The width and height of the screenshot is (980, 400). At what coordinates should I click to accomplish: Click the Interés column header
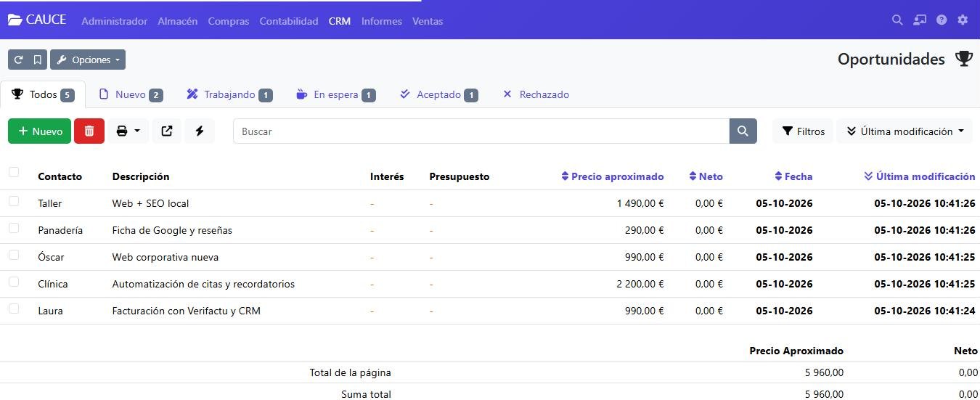tap(387, 176)
